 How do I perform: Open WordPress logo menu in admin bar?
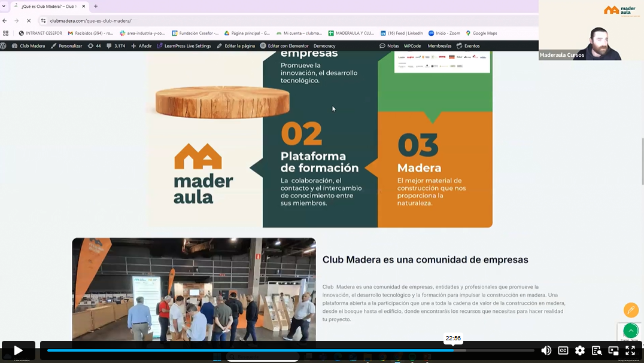click(x=3, y=46)
